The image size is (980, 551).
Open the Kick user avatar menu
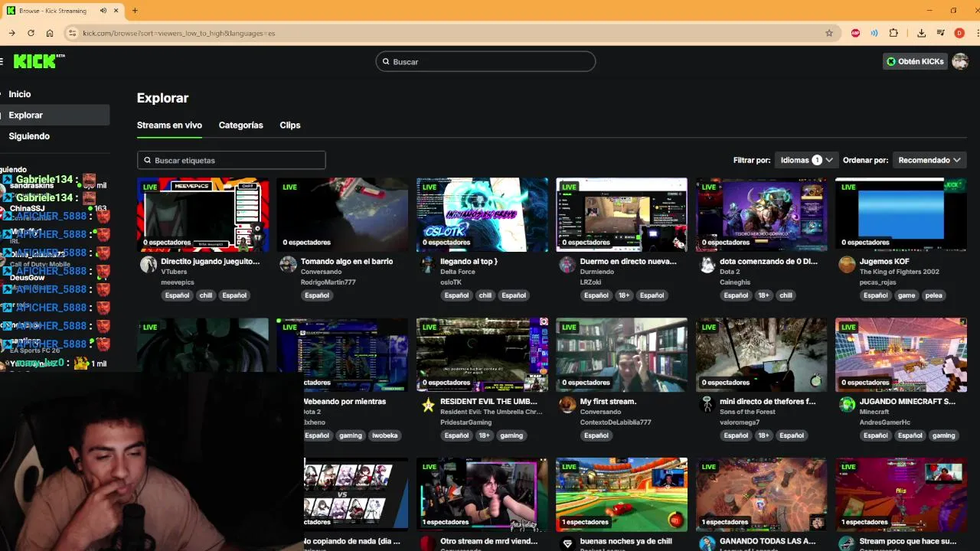(x=960, y=61)
